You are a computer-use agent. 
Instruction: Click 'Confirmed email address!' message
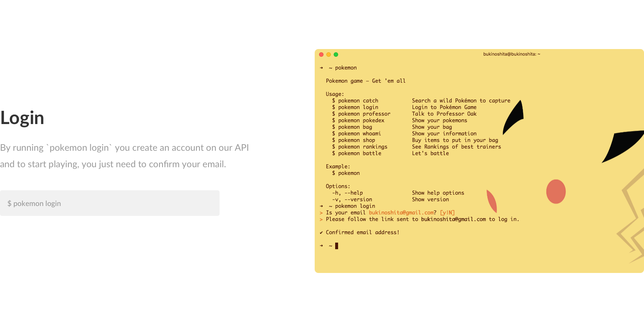(x=362, y=232)
